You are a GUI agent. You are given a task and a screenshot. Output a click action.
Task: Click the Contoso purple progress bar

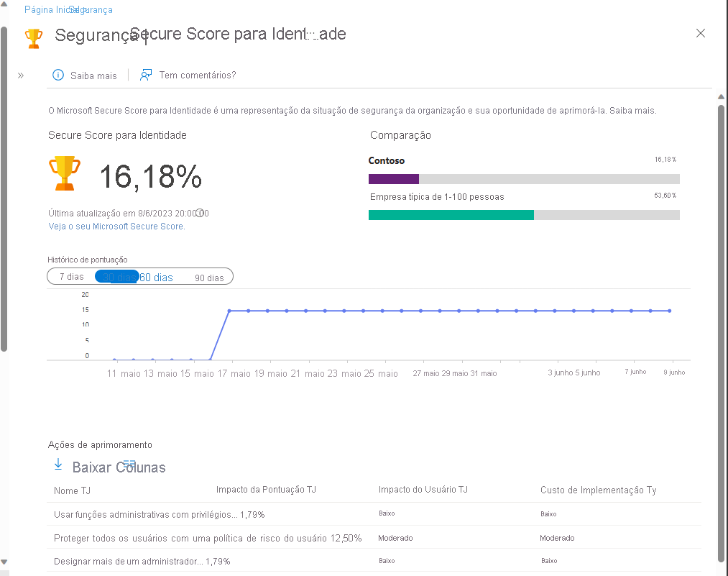tap(394, 179)
